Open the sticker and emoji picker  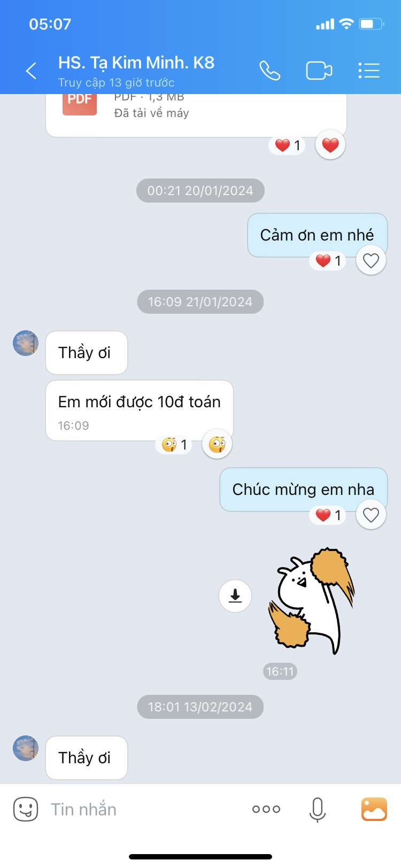point(26,809)
